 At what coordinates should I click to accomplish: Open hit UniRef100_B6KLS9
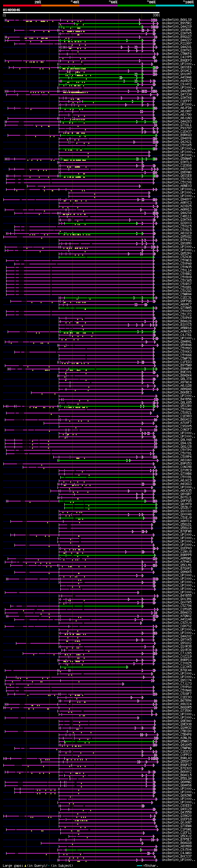click(177, 20)
